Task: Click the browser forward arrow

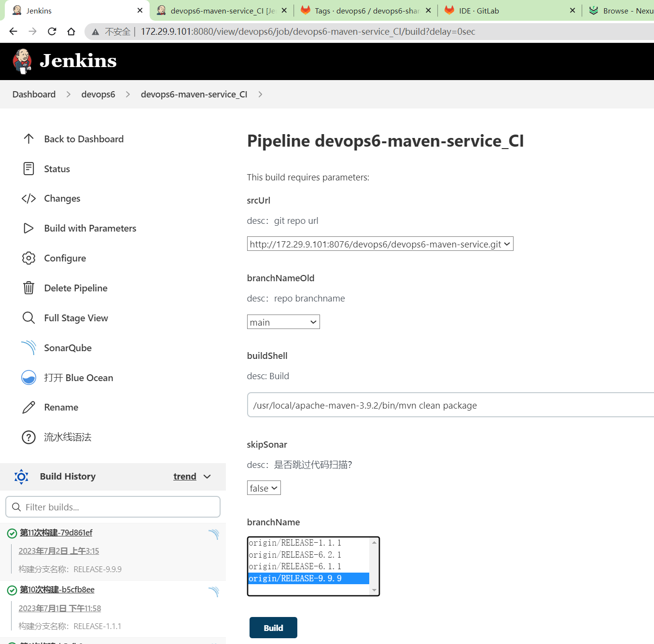Action: [x=32, y=31]
